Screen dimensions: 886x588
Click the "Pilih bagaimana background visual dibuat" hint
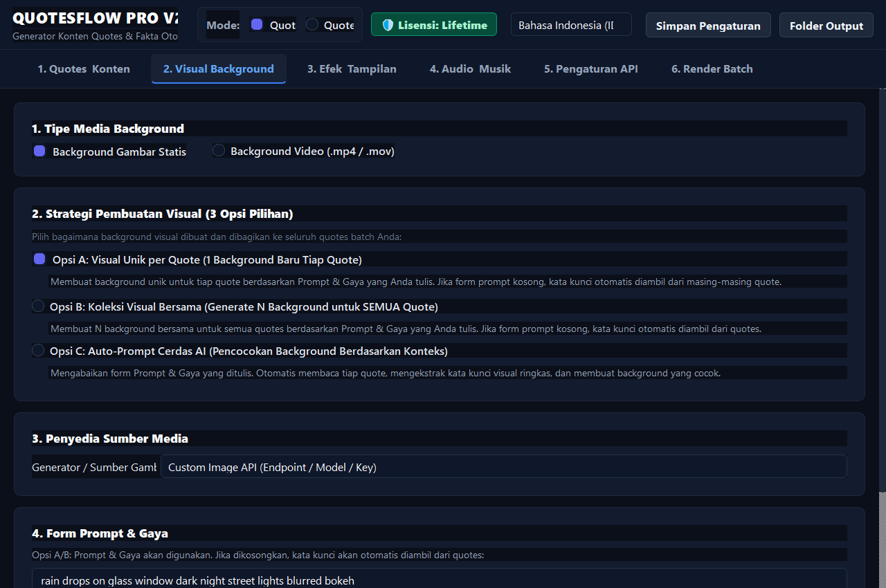tap(217, 237)
